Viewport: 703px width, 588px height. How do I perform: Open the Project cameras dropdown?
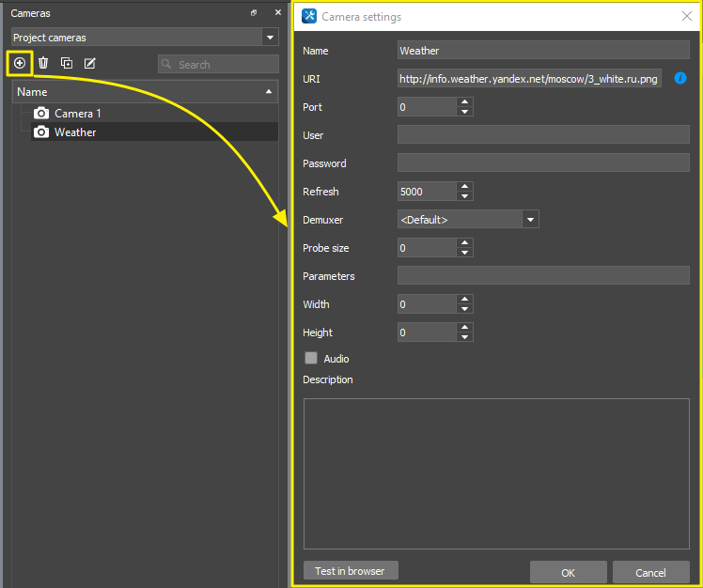271,38
